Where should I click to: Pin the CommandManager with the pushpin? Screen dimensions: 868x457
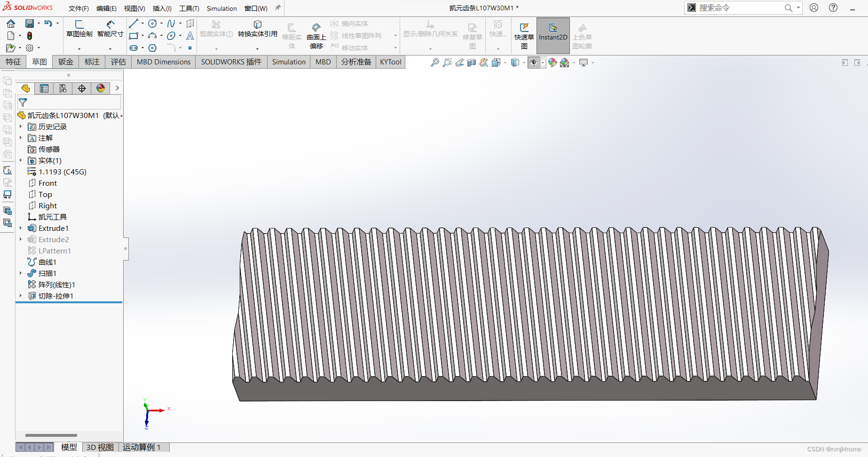(x=277, y=8)
